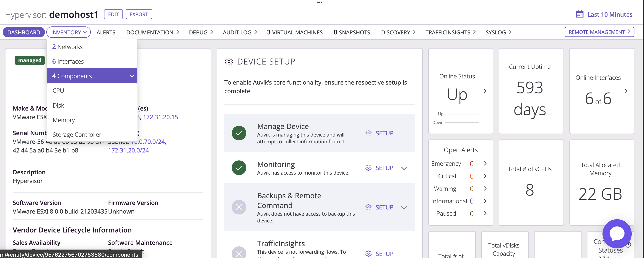Open subnet 172.31.20.0/24 link
The image size is (644, 258).
tap(128, 150)
